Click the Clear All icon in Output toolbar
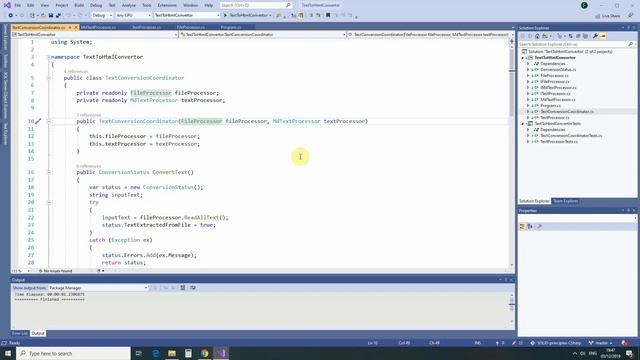 (183, 288)
